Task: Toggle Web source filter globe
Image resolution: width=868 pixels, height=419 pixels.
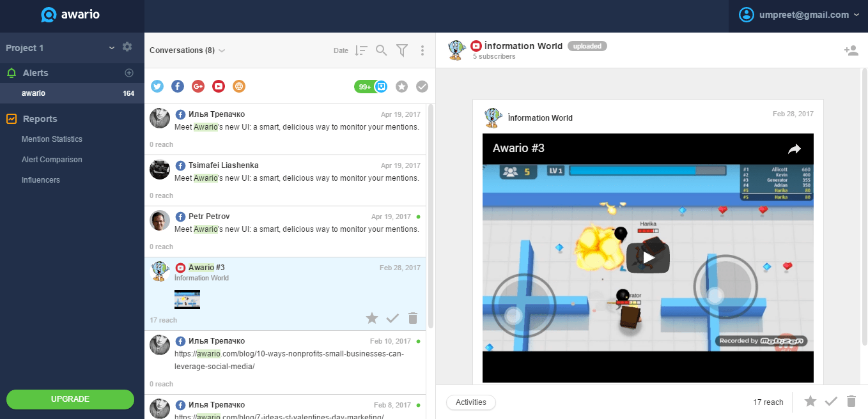Action: coord(239,86)
